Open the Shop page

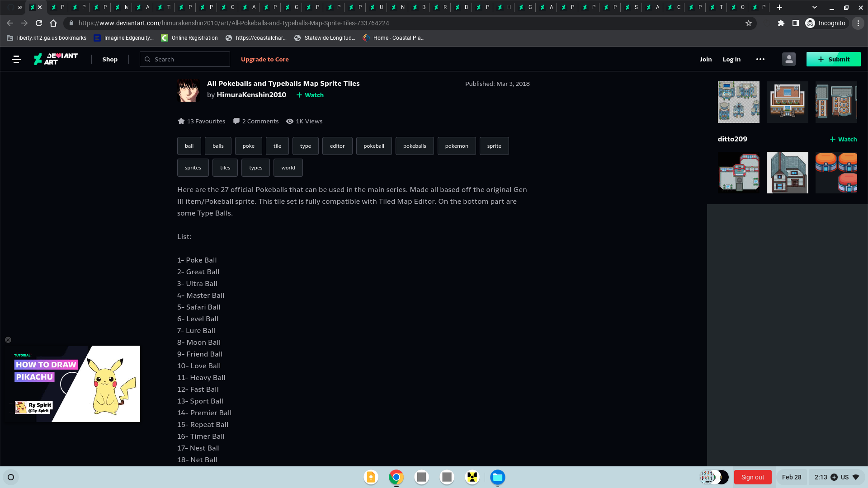point(110,59)
